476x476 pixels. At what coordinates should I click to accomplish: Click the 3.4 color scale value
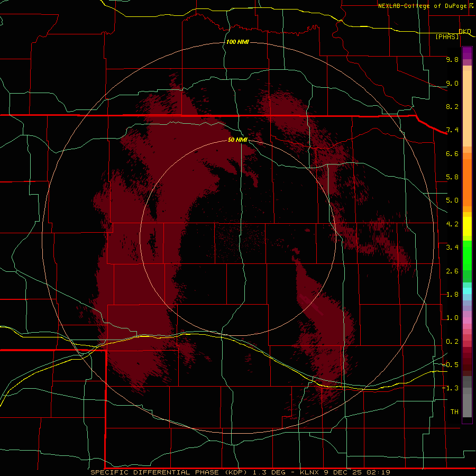(452, 248)
